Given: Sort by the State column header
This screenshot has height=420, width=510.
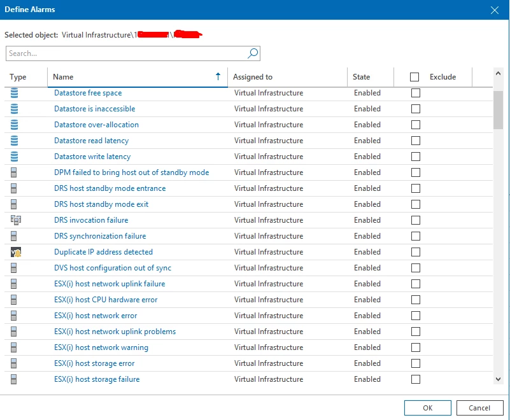Looking at the screenshot, I should [361, 77].
